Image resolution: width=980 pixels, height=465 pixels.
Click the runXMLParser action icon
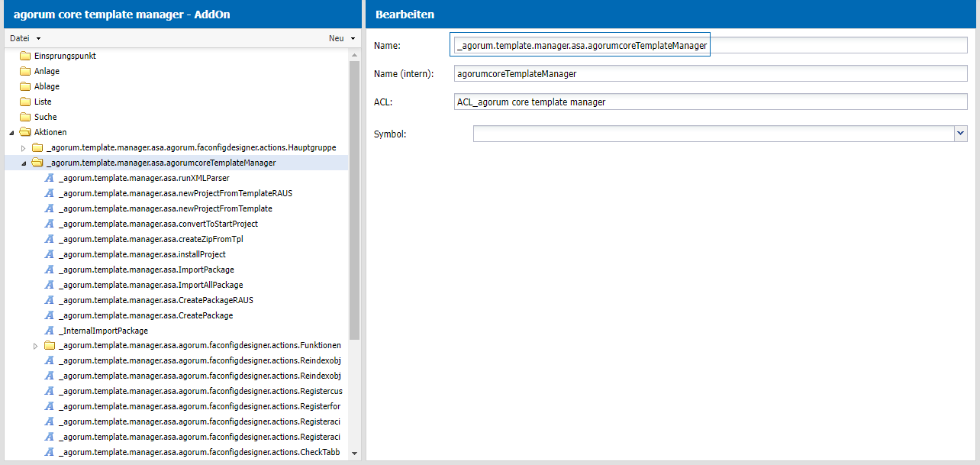point(50,178)
